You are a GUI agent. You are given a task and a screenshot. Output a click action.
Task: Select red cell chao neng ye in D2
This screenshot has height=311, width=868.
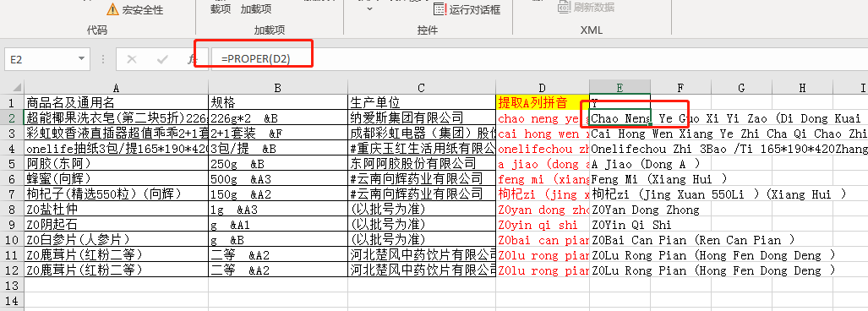click(x=543, y=117)
